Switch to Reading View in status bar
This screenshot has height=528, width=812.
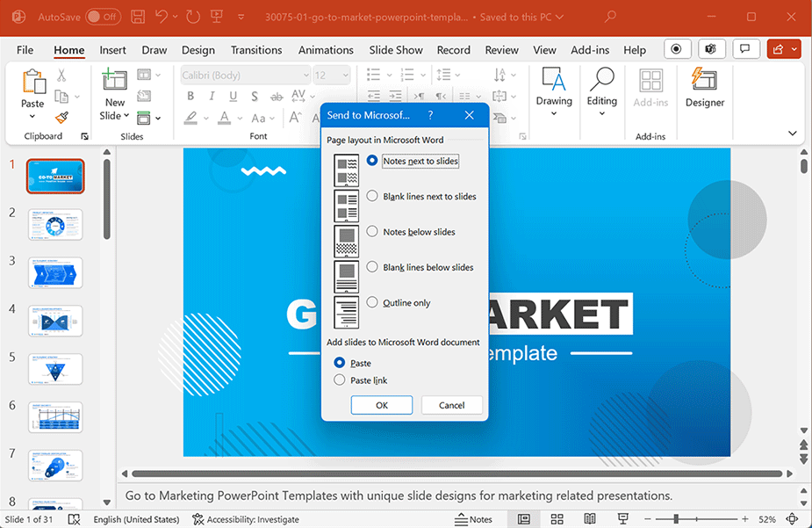tap(590, 519)
